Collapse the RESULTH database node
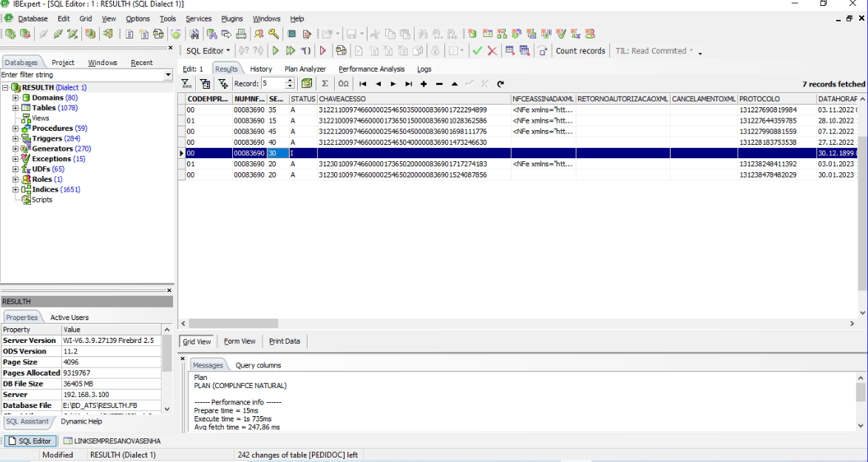 [5, 87]
